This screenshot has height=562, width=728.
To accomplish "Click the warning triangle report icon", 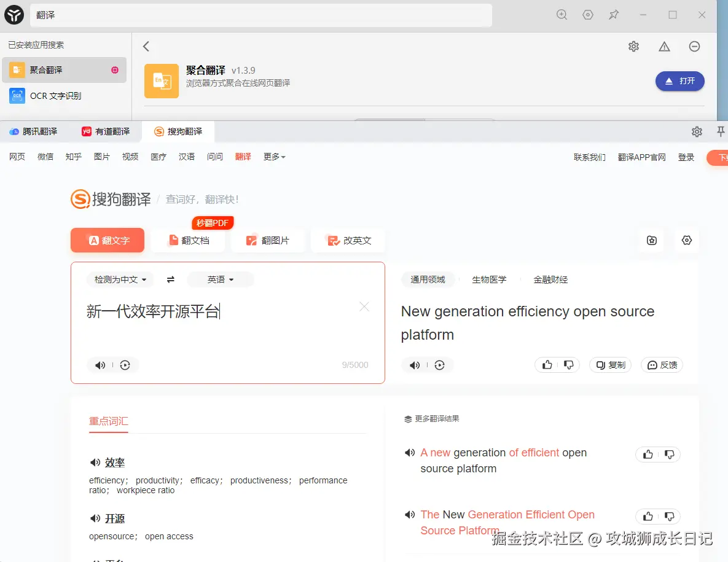I will (664, 47).
